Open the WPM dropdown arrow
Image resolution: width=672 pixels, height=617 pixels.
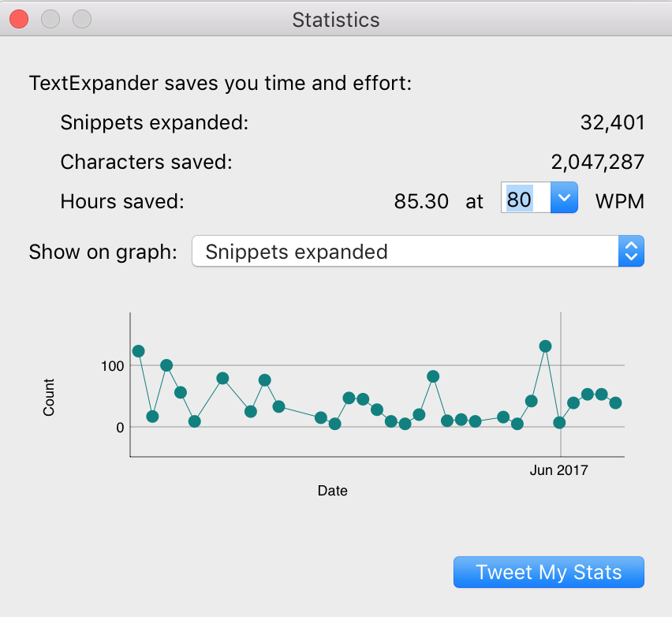click(x=564, y=198)
